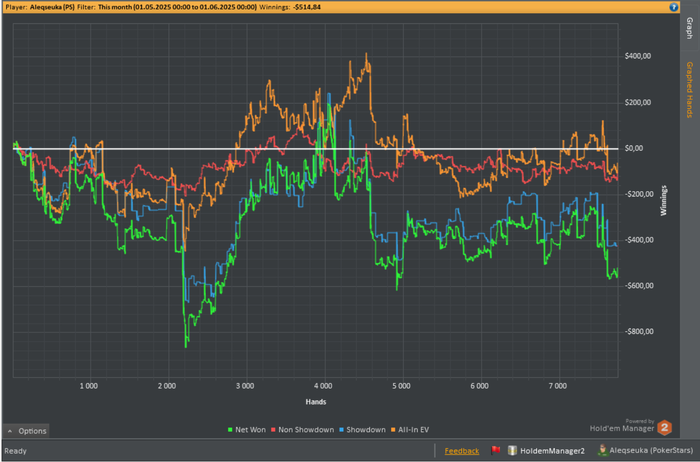Click the HoldemManager2 database name
This screenshot has height=462, width=700.
coord(554,451)
